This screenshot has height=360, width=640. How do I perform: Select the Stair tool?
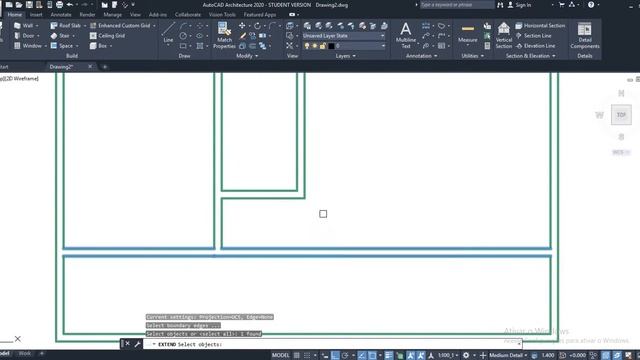[60, 36]
